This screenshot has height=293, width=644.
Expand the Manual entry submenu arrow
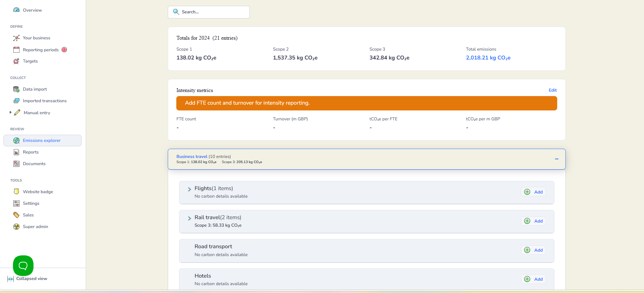coord(10,112)
